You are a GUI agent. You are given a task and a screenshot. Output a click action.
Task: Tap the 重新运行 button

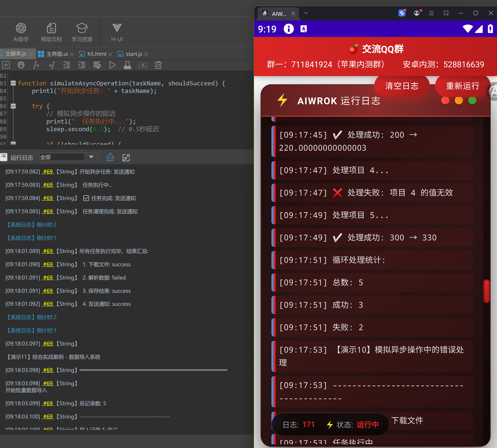(462, 86)
